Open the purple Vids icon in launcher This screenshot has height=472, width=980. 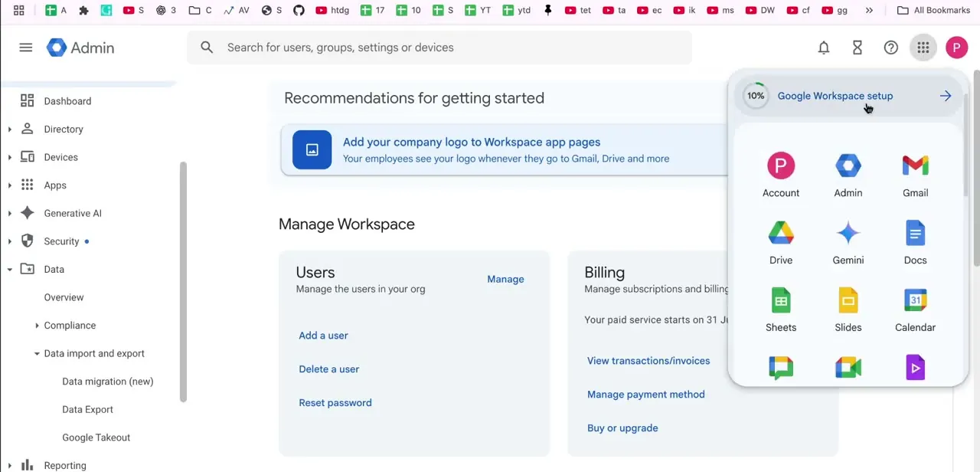916,368
